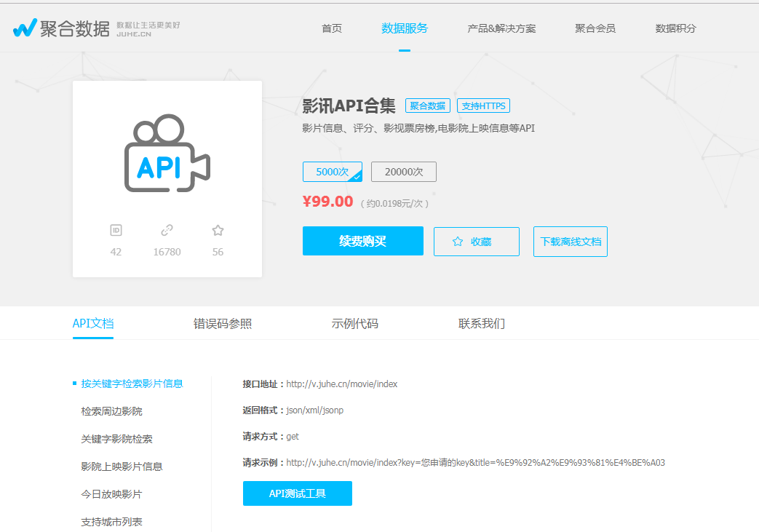Open the 首页 menu item
This screenshot has height=532, width=759.
click(332, 28)
